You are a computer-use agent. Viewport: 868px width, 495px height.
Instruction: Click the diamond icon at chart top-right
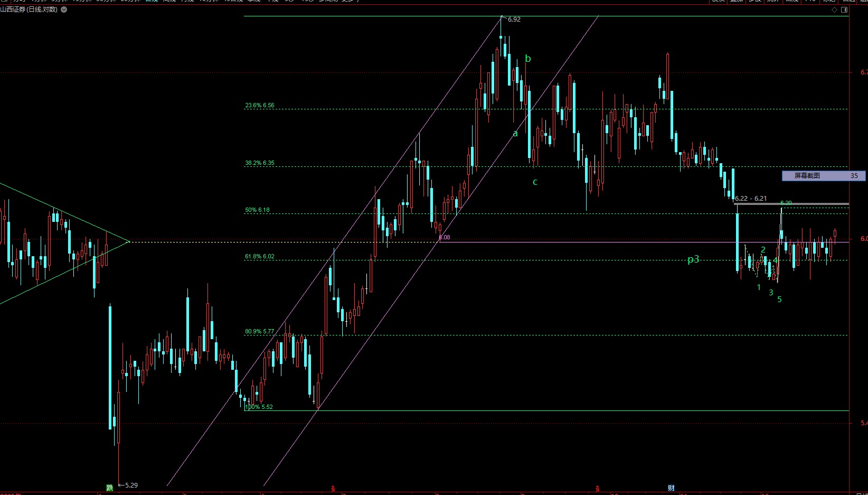(x=834, y=10)
